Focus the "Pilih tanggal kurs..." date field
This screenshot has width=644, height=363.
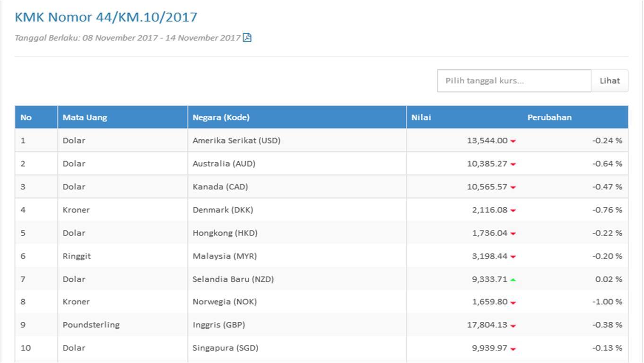click(514, 80)
